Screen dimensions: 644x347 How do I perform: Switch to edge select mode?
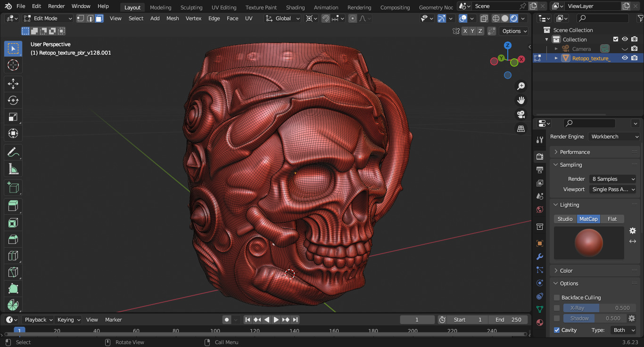coord(90,18)
